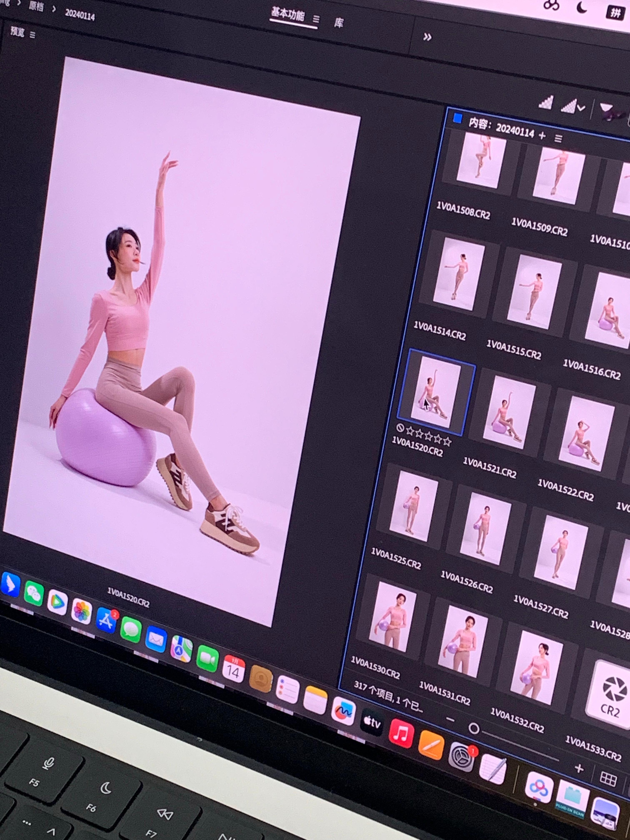Screen dimensions: 630x840
Task: Open the 内容 panel hamburger menu
Action: pos(558,139)
